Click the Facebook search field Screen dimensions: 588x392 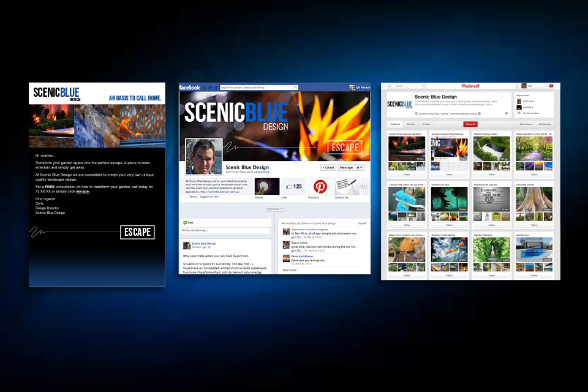tap(258, 88)
